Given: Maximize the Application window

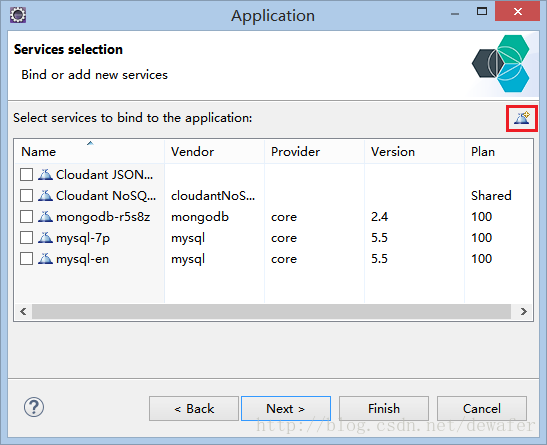Looking at the screenshot, I should pos(482,12).
